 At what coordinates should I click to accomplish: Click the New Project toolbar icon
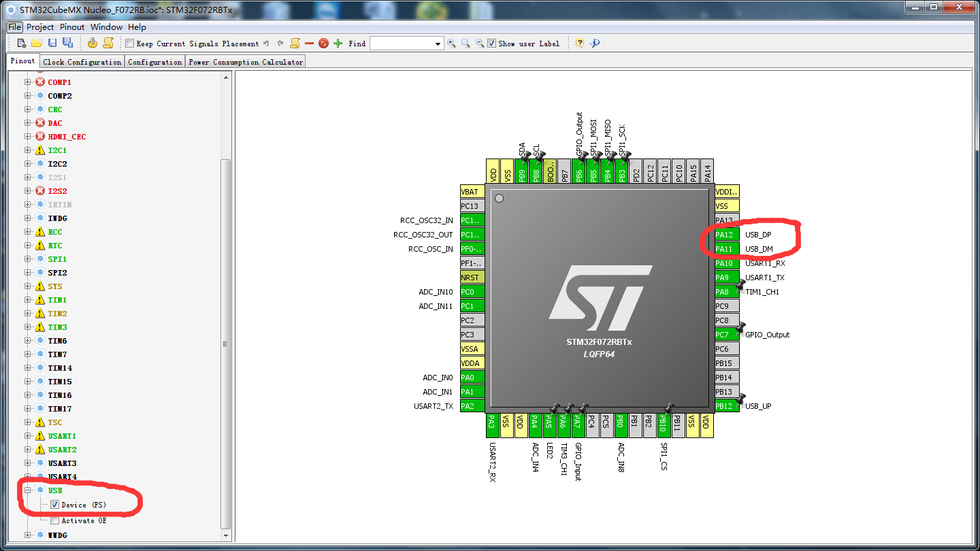pos(22,44)
